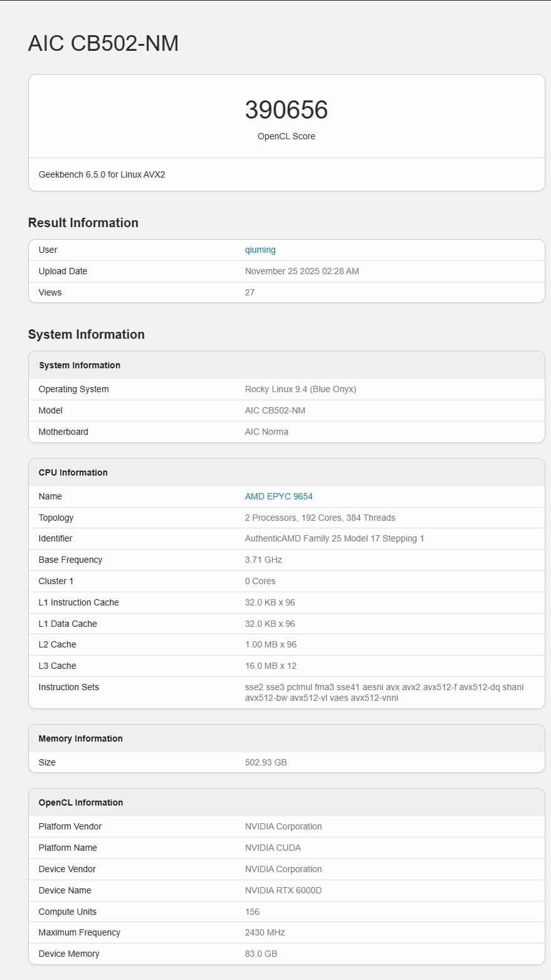This screenshot has width=551, height=980.
Task: Click the Device Name value NVIDIA RTX 6000D
Action: tap(283, 890)
